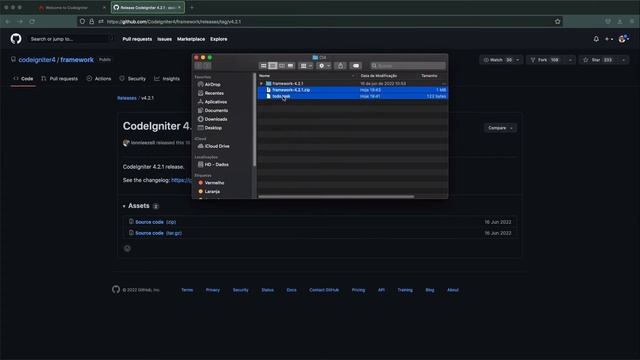This screenshot has height=360, width=640.
Task: Add reaction with the smiley icon
Action: pyautogui.click(x=127, y=248)
